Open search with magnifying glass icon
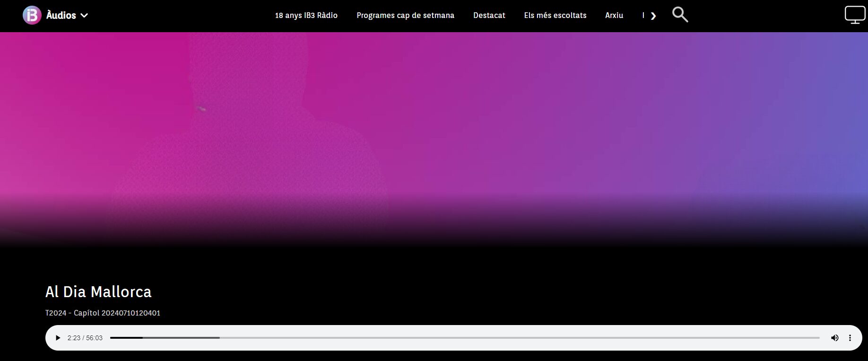The height and width of the screenshot is (361, 868). pyautogui.click(x=680, y=15)
